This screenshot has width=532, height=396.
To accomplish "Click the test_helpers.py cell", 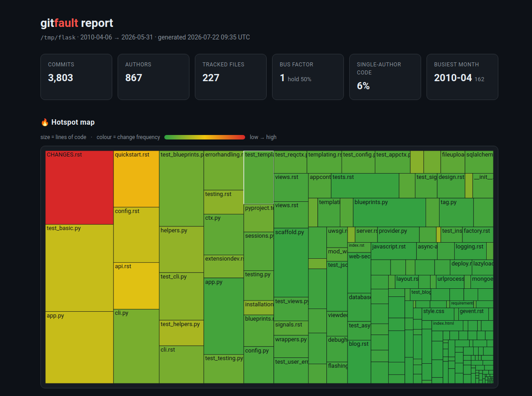I will (181, 333).
